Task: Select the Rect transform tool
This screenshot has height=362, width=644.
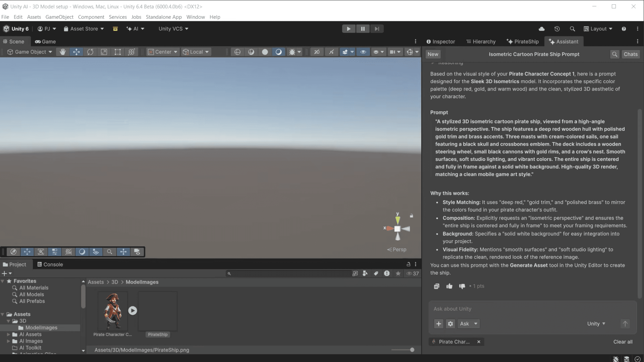Action: tap(118, 52)
